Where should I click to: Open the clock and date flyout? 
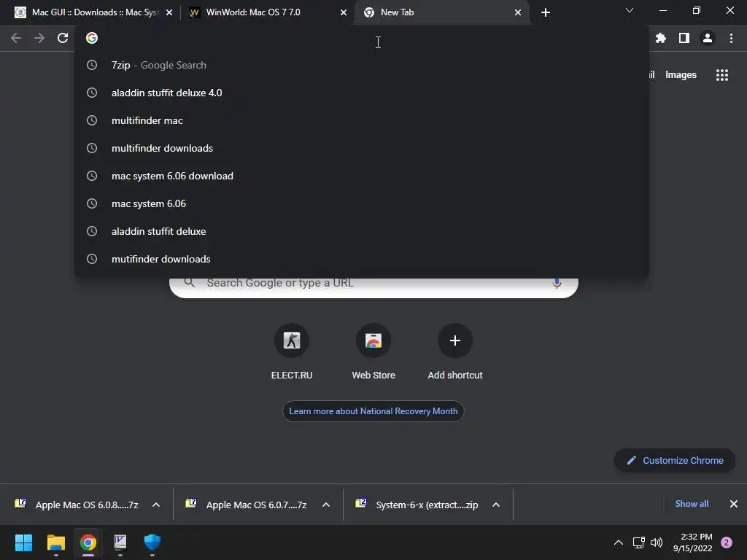693,542
